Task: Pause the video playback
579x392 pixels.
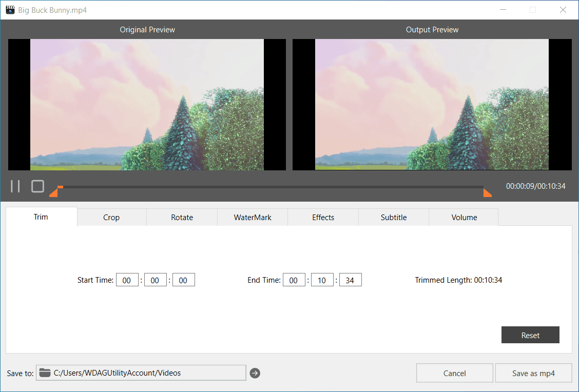Action: [x=15, y=186]
